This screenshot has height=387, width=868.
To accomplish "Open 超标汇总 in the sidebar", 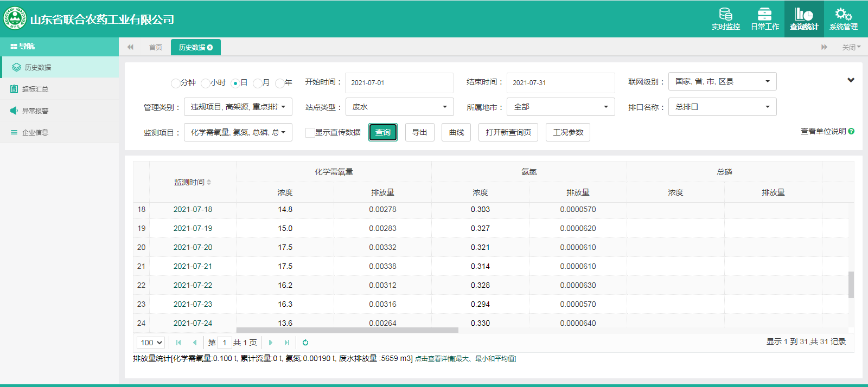I will [35, 89].
